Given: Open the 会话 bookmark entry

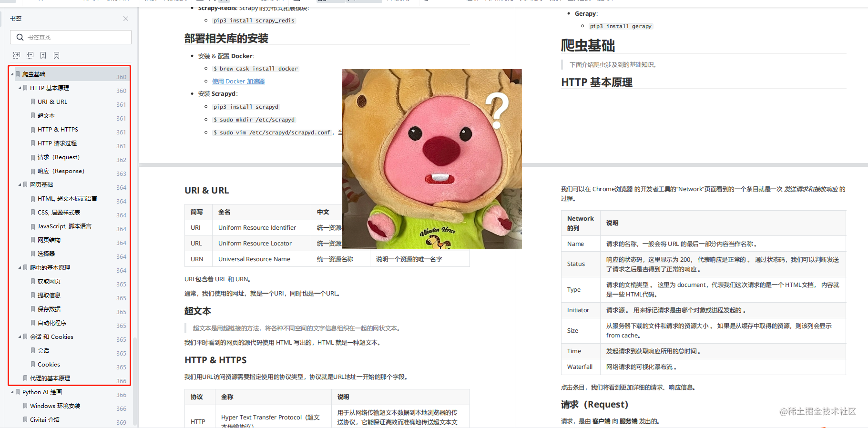Looking at the screenshot, I should pos(43,350).
